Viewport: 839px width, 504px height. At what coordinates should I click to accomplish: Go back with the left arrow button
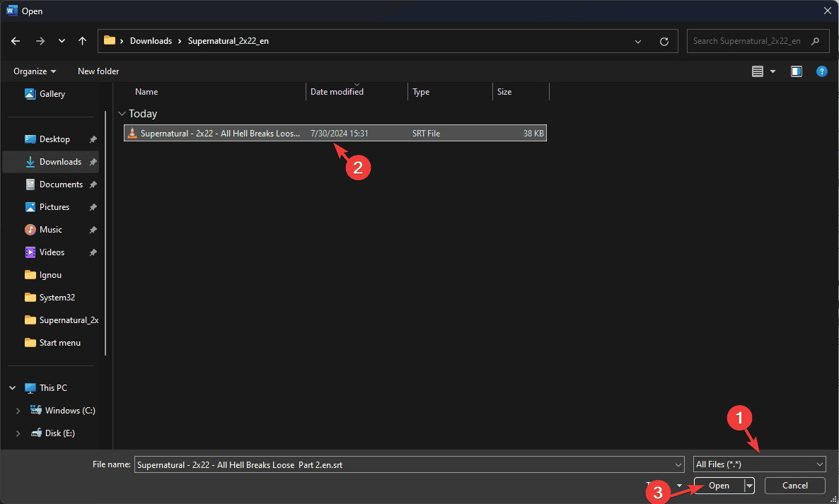point(16,41)
